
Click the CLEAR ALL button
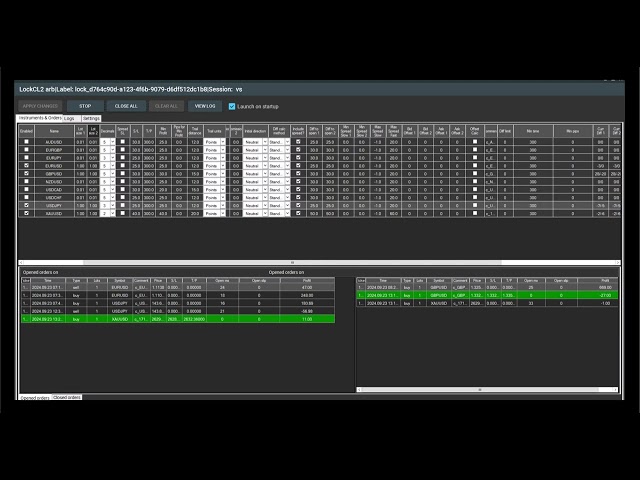tap(166, 106)
